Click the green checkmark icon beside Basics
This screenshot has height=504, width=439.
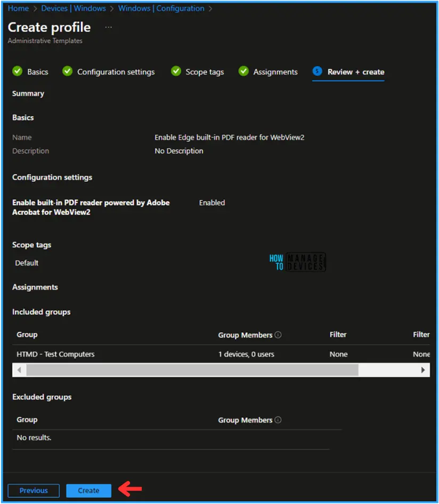coord(18,71)
